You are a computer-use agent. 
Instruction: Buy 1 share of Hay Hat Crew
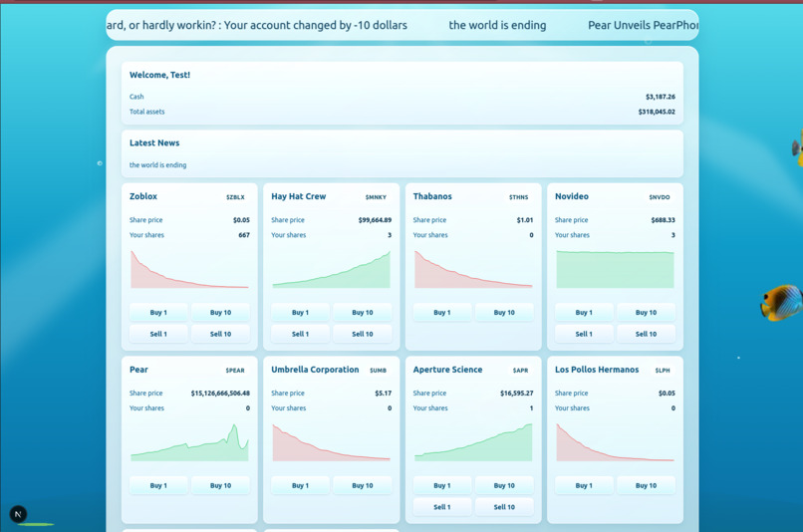pyautogui.click(x=300, y=313)
